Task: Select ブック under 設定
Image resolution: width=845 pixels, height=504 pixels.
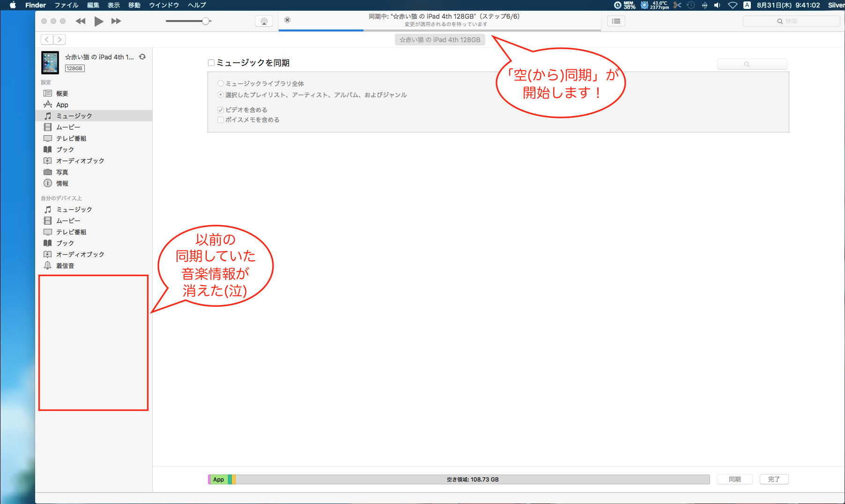Action: 94,150
